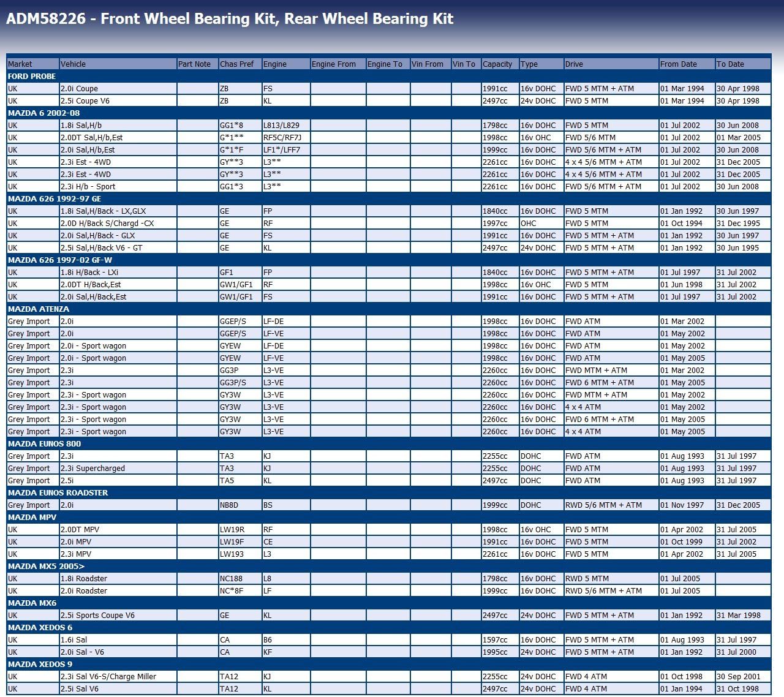Image resolution: width=784 pixels, height=697 pixels.
Task: Select the '2.5i Coupe V6' vehicle cell
Action: [x=118, y=100]
